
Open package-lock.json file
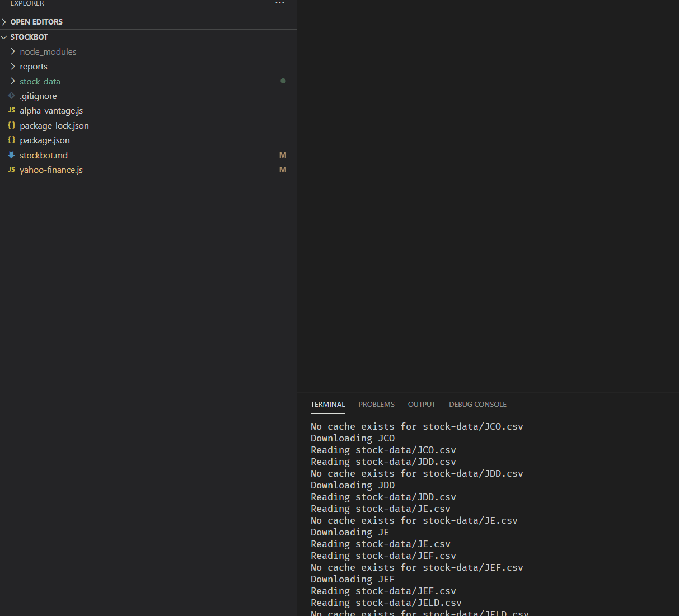pos(148,125)
